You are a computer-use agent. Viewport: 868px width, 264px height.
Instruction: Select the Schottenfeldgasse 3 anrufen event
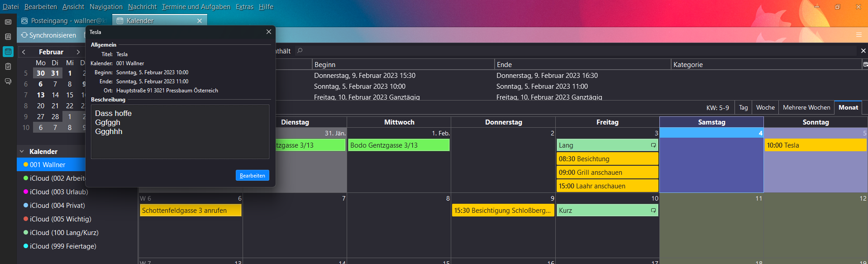(x=191, y=211)
